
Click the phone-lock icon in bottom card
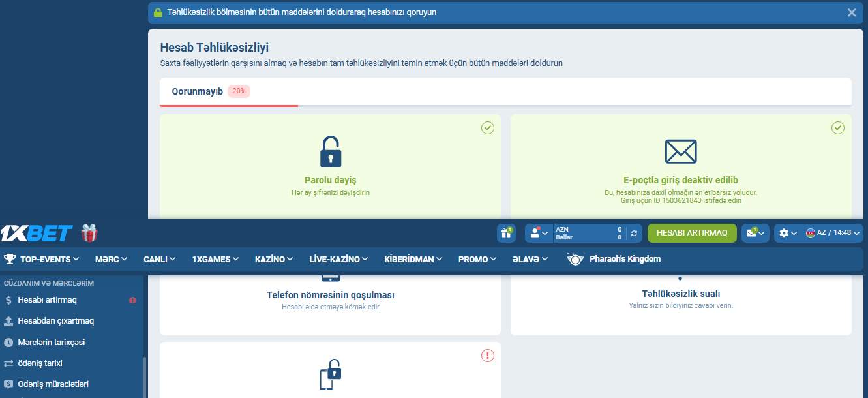coord(330,375)
